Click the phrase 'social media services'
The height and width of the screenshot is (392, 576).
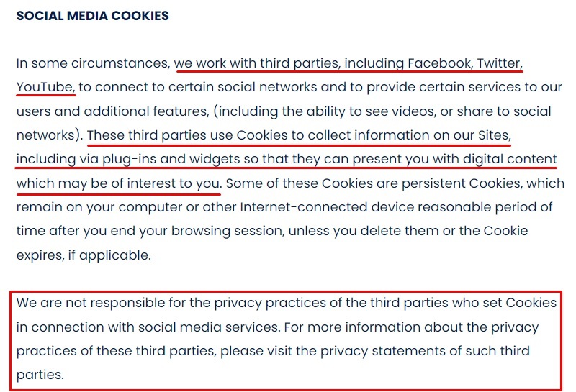pos(209,327)
